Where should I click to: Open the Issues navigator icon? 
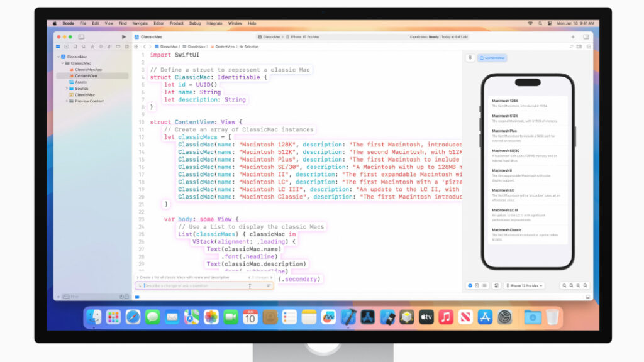point(92,46)
